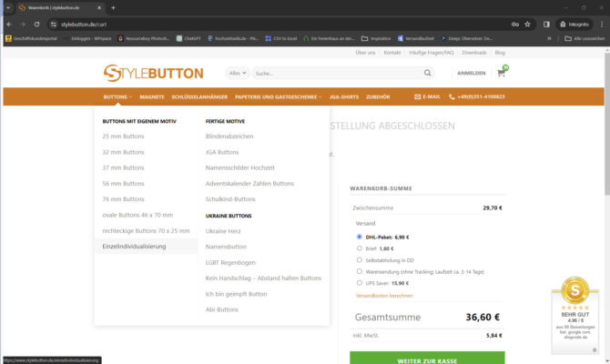Select Brief shipping for 1,60 €
610x364 pixels.
point(360,248)
